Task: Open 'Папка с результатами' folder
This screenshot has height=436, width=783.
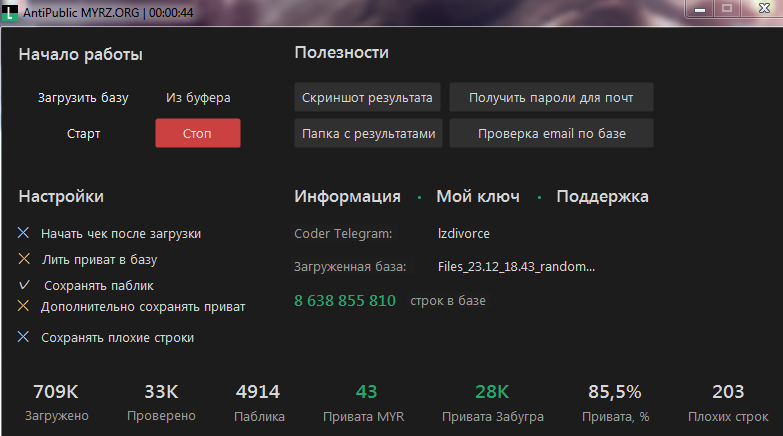Action: (368, 133)
